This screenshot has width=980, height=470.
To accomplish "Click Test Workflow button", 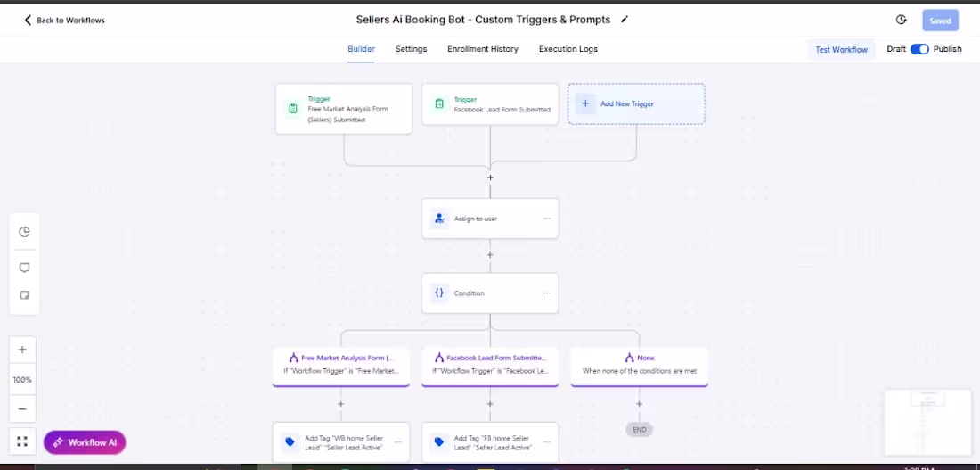I will [841, 49].
